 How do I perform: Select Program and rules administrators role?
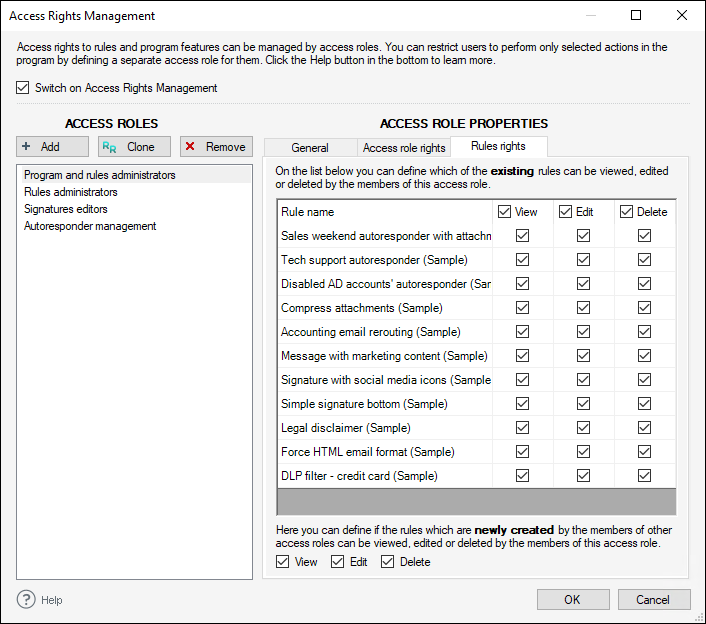point(134,175)
